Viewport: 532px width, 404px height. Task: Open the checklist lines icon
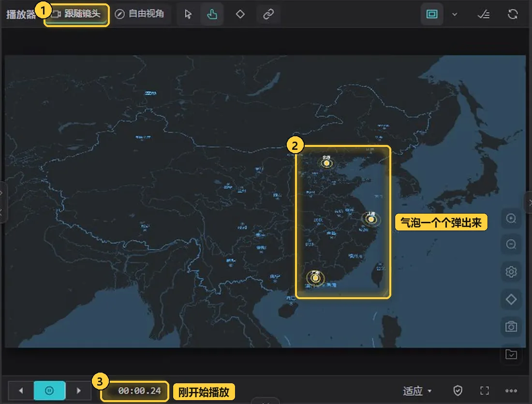click(484, 14)
